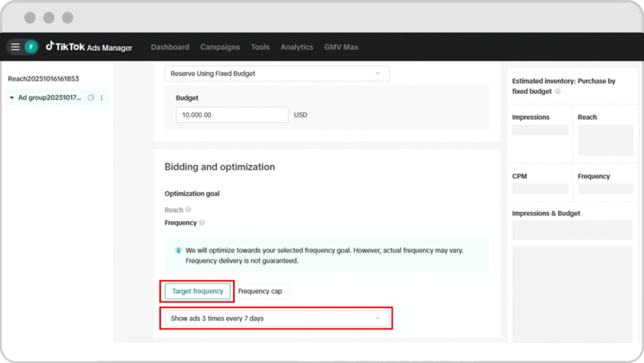Screen dimensions: 644x363
Task: Collapse the Ad group tree arrow
Action: point(11,98)
